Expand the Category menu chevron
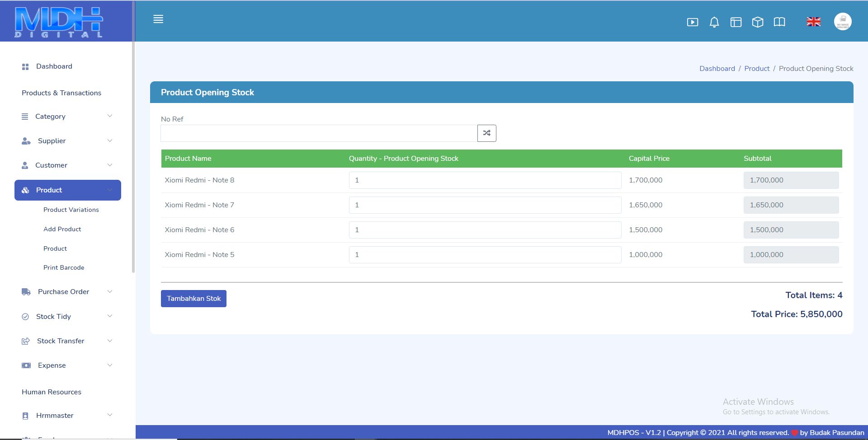Image resolution: width=868 pixels, height=440 pixels. [x=110, y=116]
